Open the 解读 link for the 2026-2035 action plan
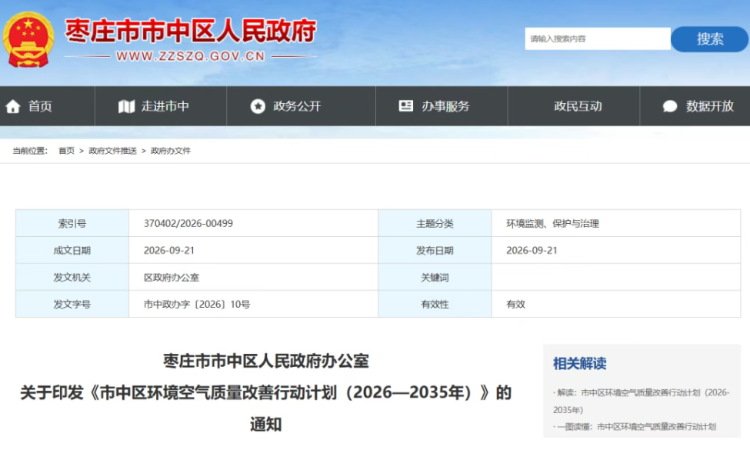Screen dimensions: 750x450 641,401
